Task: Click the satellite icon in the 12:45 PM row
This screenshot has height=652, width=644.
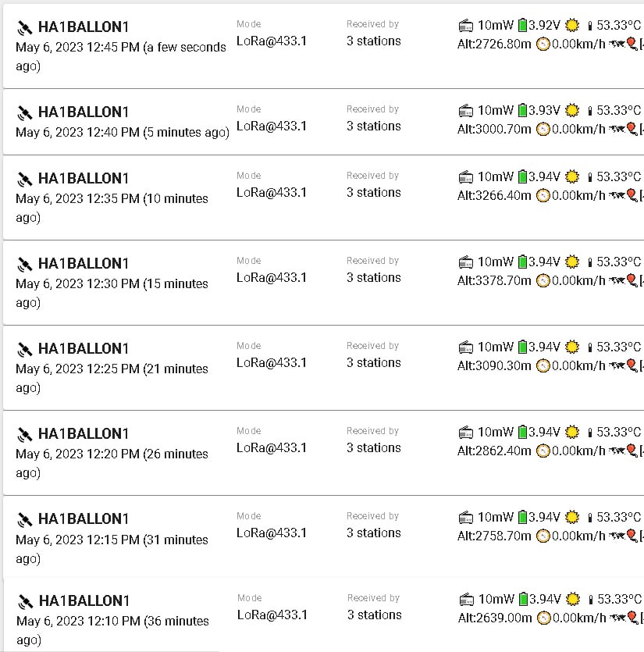Action: 24,28
